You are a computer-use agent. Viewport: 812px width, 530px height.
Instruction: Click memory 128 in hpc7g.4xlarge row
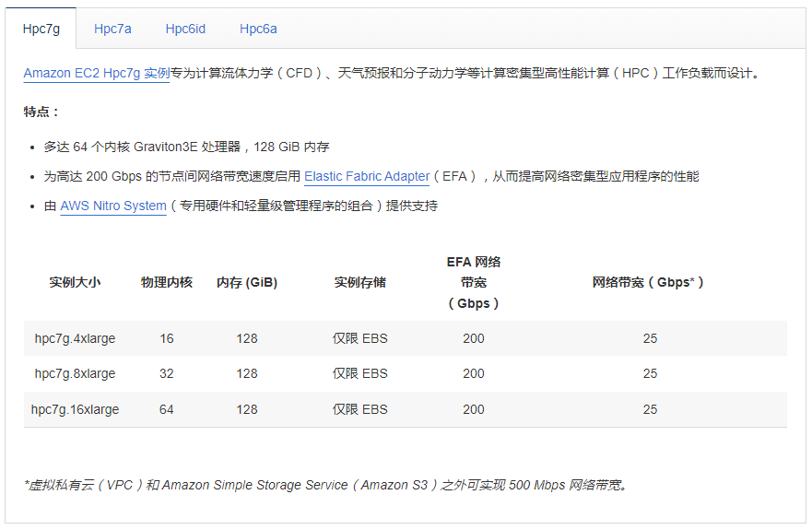click(x=247, y=338)
